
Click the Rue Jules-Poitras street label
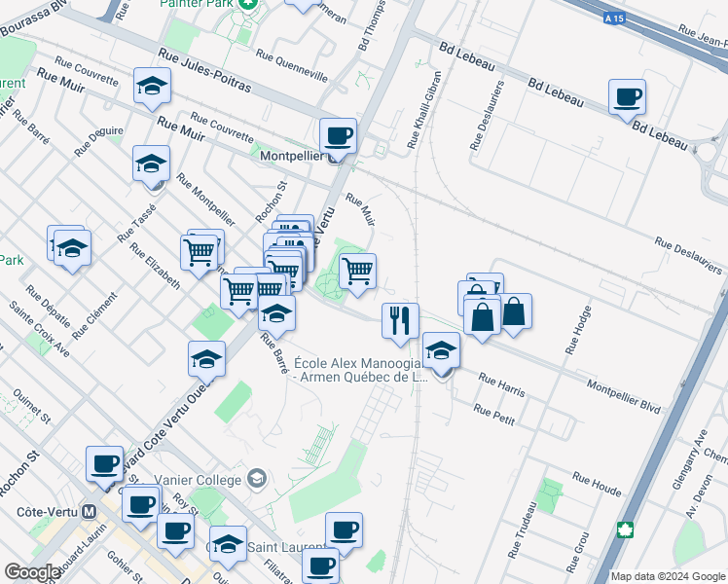pos(204,70)
